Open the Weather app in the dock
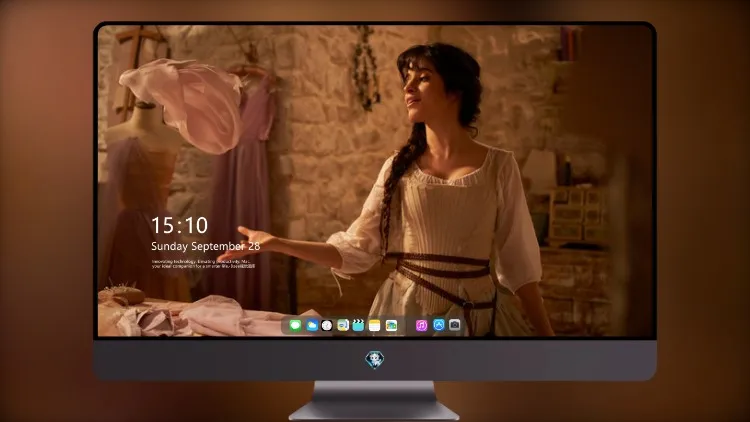The image size is (750, 422). click(x=312, y=326)
